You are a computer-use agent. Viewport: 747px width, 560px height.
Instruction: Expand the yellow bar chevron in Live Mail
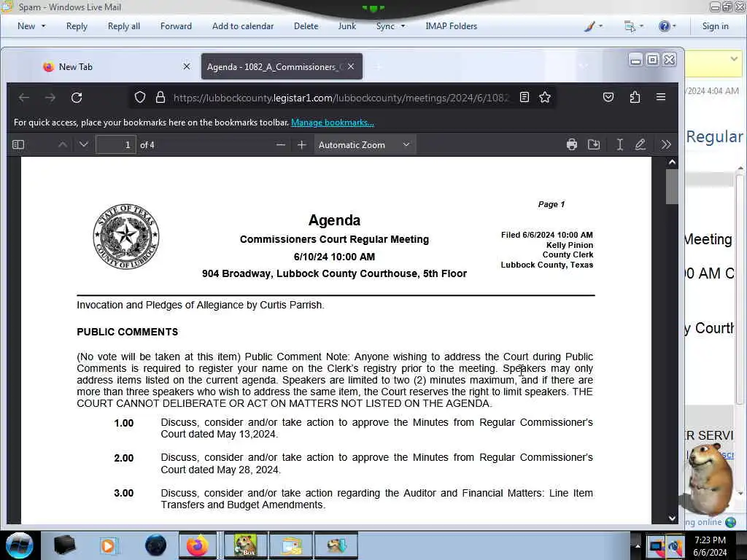[x=734, y=59]
